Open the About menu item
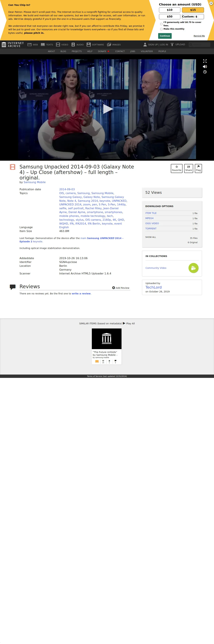This screenshot has width=214, height=644. coord(51,52)
